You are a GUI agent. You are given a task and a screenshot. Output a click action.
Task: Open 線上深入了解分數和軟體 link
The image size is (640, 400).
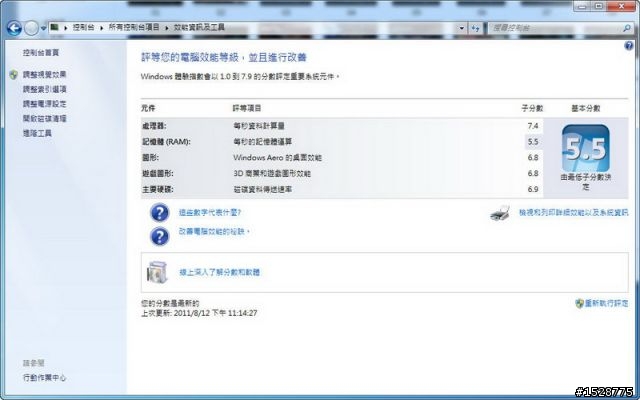[220, 272]
